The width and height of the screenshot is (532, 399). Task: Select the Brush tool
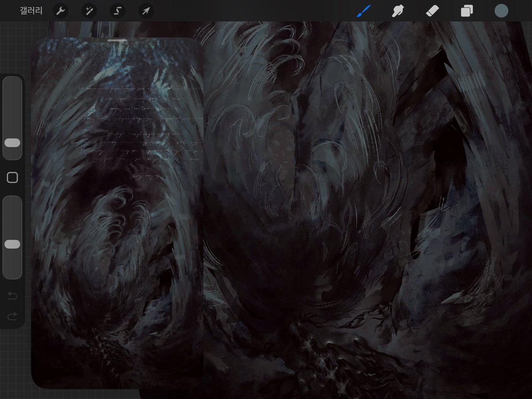tap(364, 11)
